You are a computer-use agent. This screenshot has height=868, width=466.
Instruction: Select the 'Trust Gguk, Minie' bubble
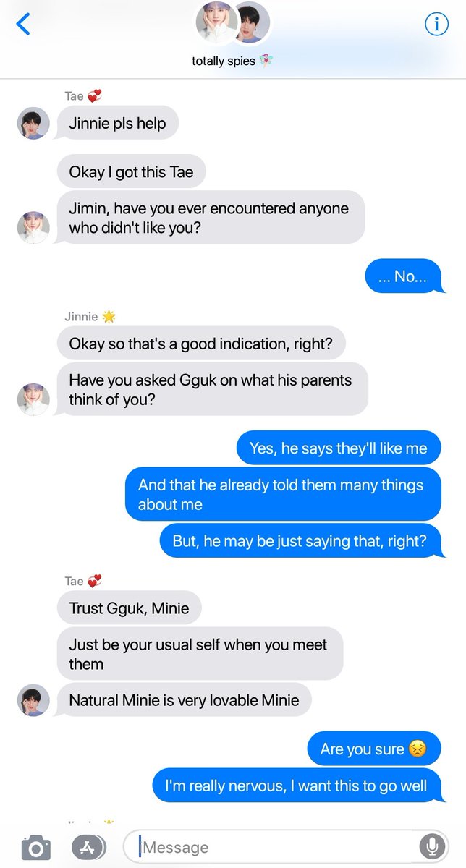tap(129, 608)
